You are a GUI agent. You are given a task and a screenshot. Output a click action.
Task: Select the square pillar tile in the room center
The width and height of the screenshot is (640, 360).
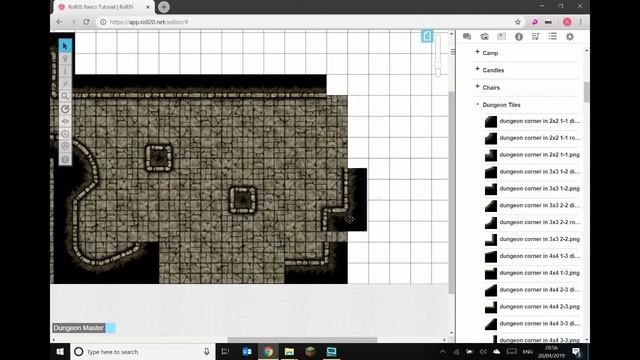[x=242, y=200]
